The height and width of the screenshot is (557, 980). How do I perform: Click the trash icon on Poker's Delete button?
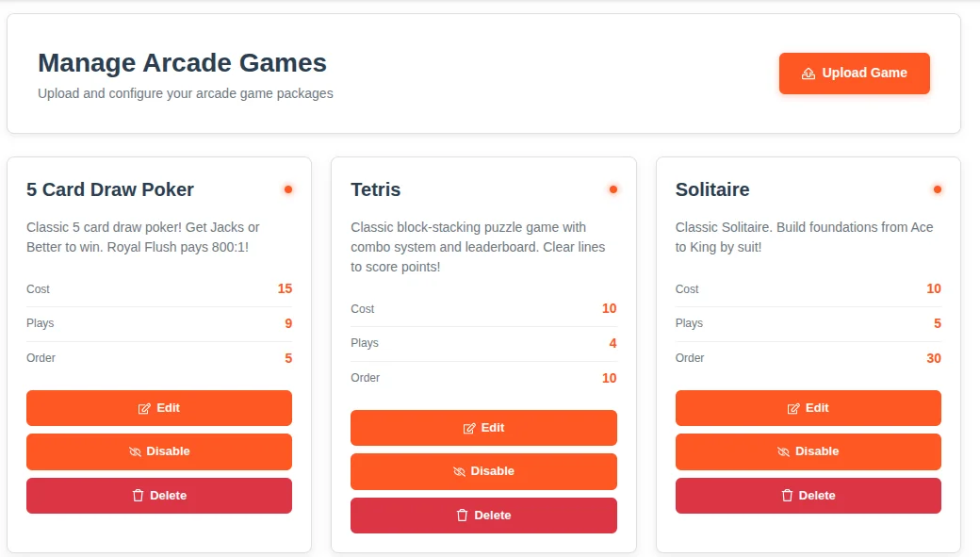click(138, 496)
